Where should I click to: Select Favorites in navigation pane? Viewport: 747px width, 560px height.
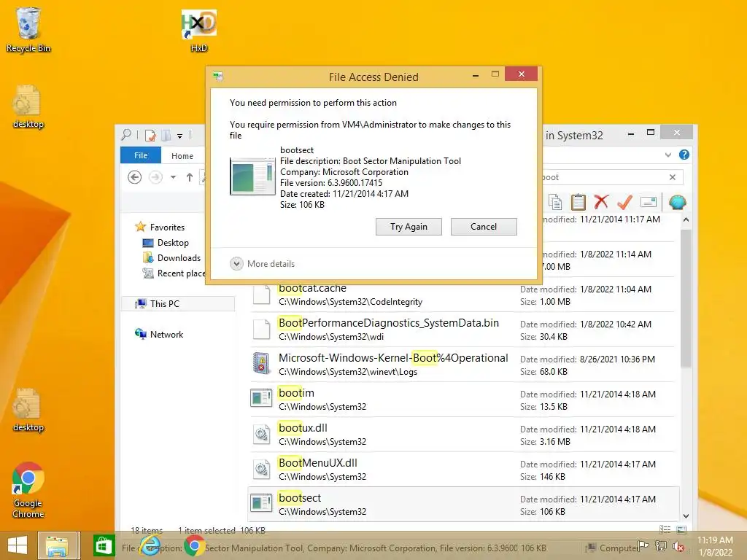160,227
